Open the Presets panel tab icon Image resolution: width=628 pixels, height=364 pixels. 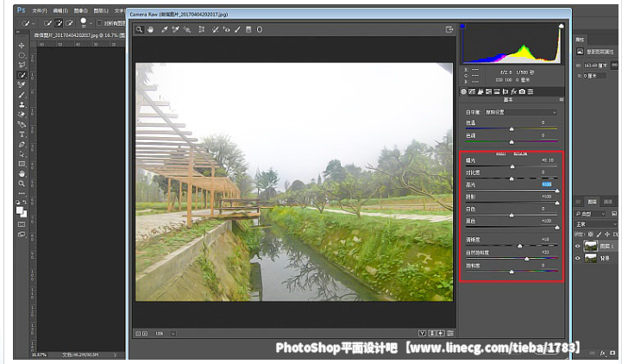tap(531, 91)
